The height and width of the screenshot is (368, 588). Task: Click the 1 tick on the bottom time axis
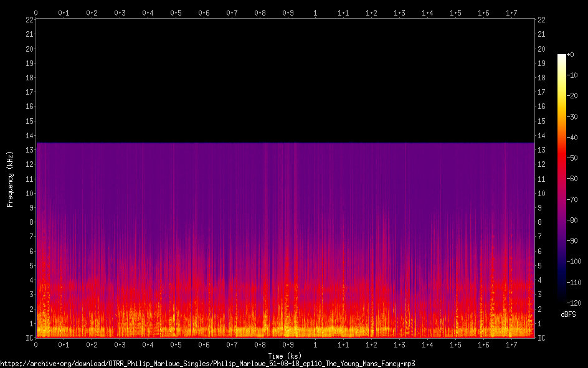click(x=315, y=345)
